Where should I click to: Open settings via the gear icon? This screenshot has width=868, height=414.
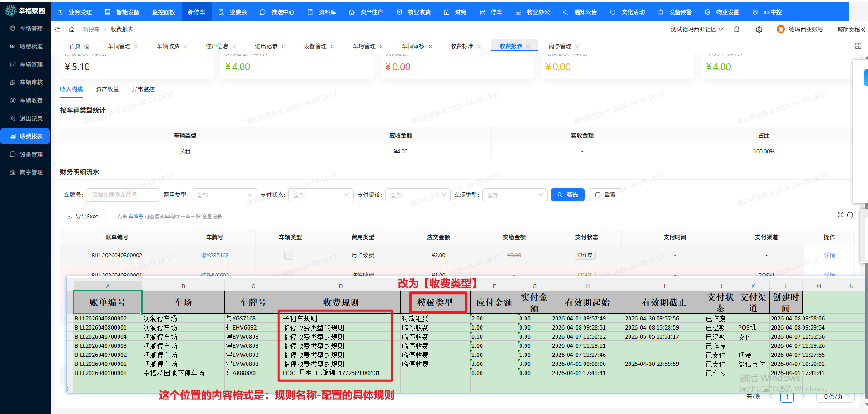(759, 30)
